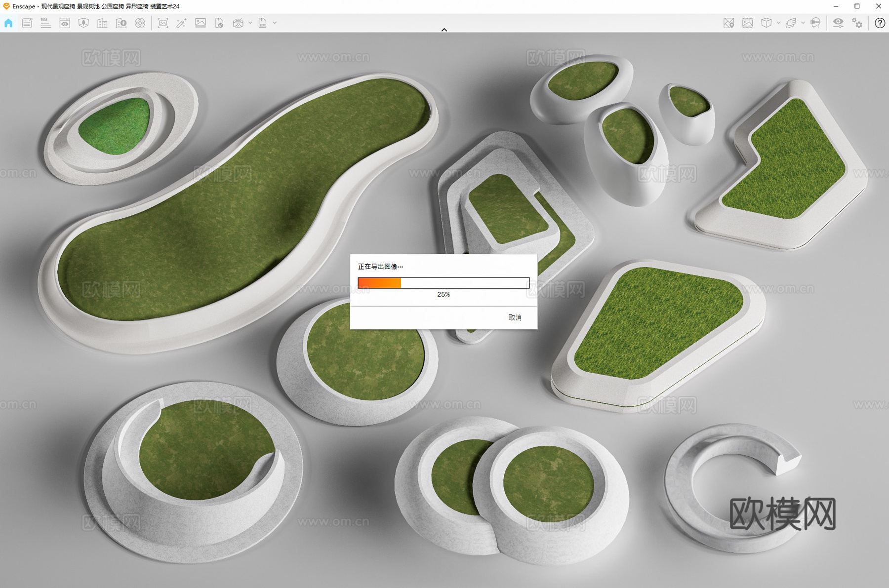Toggle the VR headset mode icon
Screen dimensions: 889x588
point(815,23)
